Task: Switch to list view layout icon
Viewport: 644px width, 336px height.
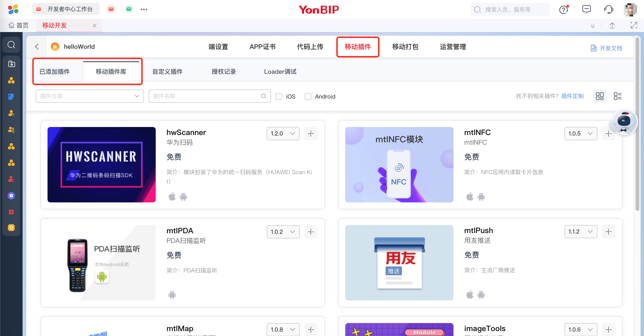Action: 617,96
